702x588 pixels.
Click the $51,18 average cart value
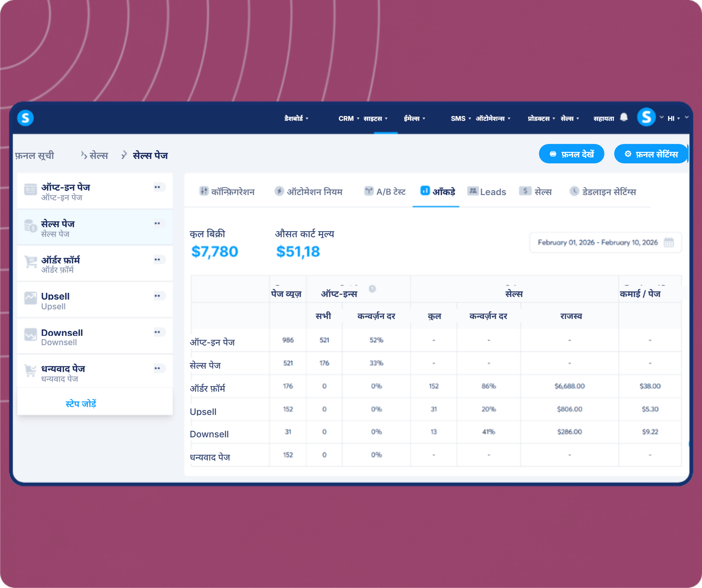298,252
